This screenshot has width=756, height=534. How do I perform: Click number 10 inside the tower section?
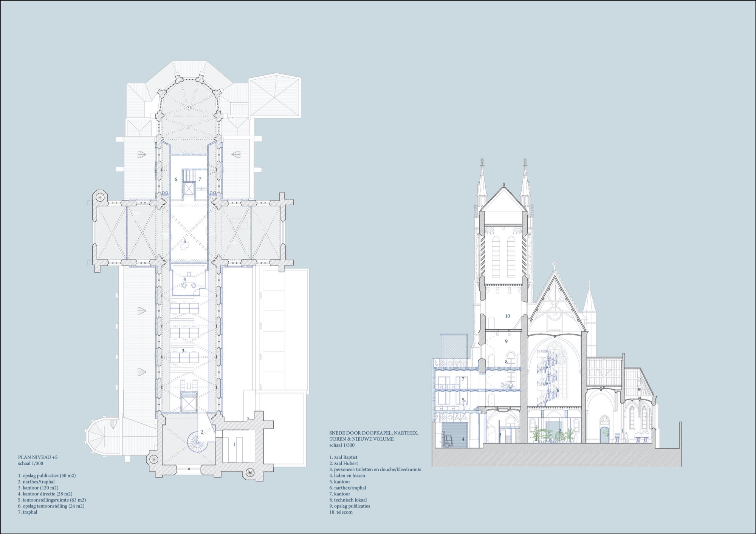pos(507,316)
